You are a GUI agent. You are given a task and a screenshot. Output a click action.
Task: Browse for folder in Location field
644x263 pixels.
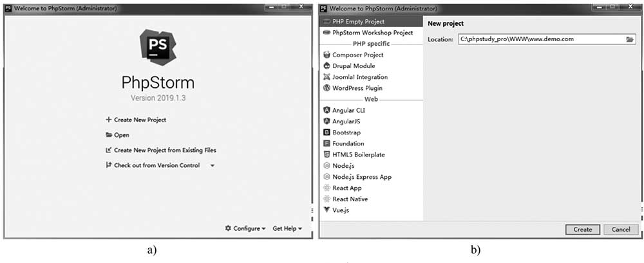coord(630,39)
